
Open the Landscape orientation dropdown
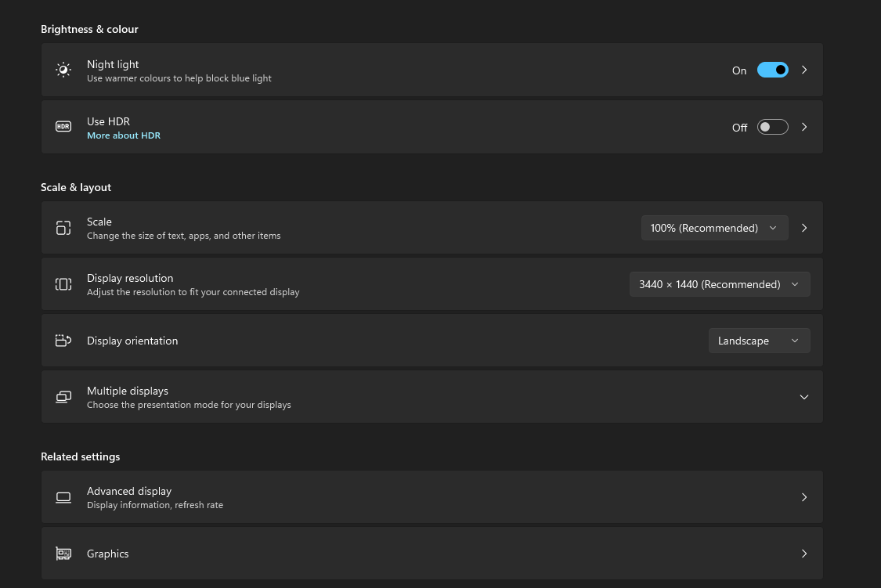759,341
